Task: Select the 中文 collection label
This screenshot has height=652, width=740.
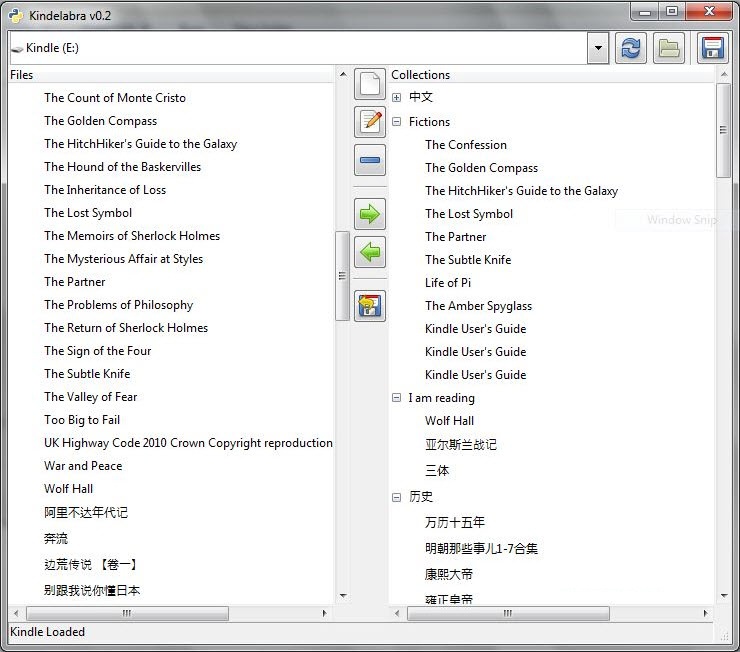Action: click(x=420, y=97)
